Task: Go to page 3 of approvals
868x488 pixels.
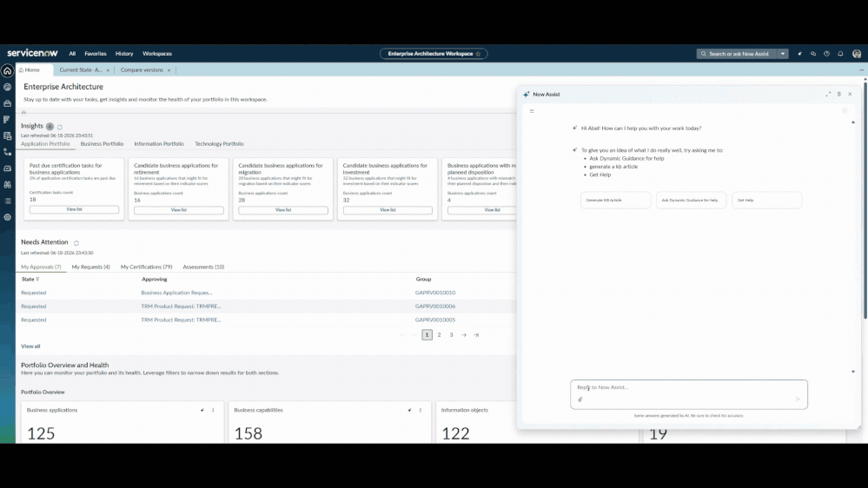Action: click(451, 334)
